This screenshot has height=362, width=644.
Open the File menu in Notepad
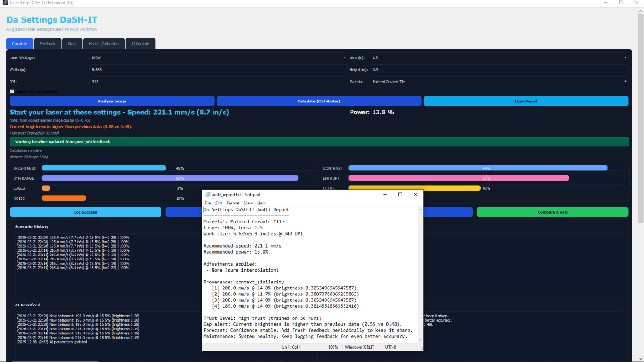207,203
